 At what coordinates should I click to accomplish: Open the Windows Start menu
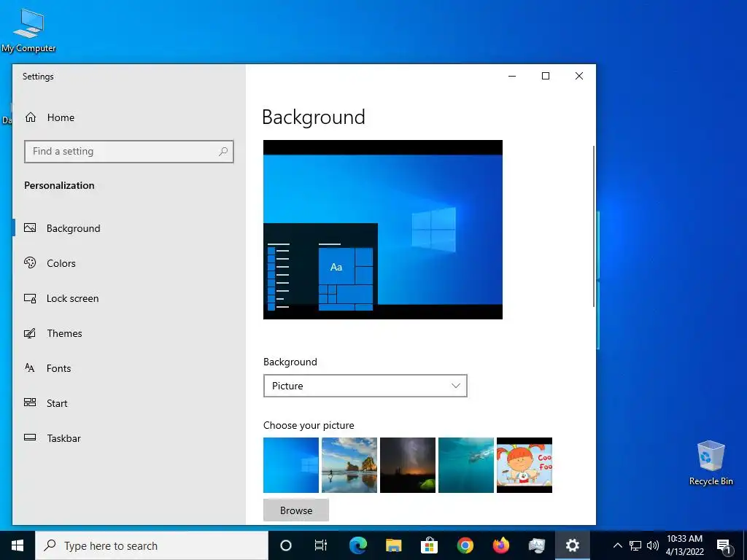(x=18, y=545)
